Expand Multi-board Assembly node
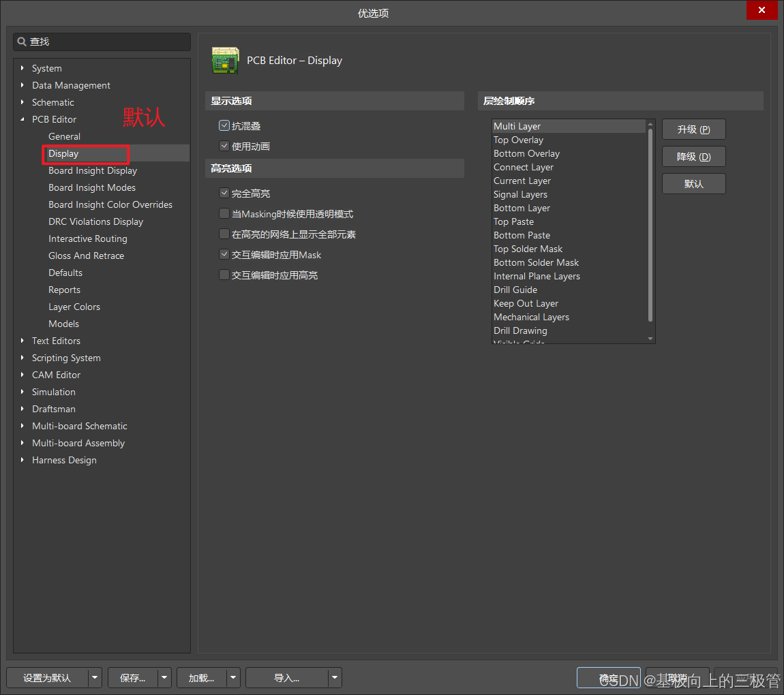This screenshot has width=784, height=695. click(22, 443)
